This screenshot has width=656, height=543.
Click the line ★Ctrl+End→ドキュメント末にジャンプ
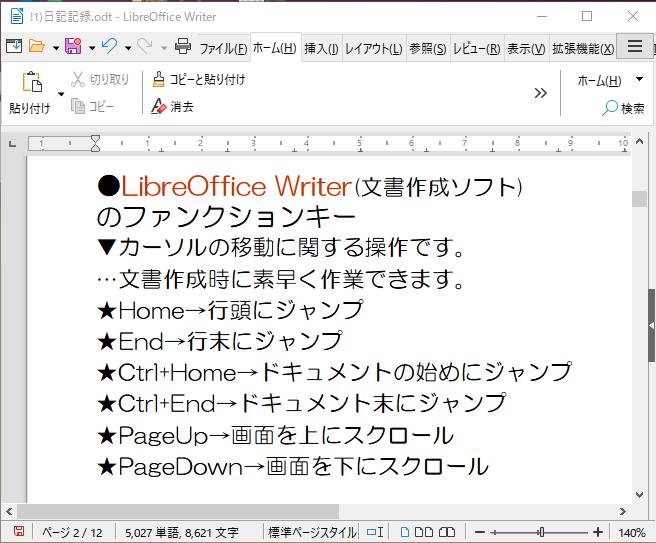coord(302,403)
